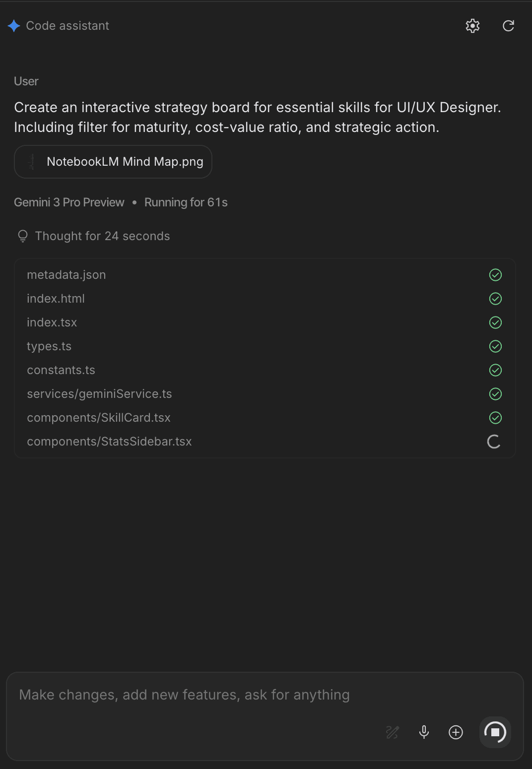Image resolution: width=532 pixels, height=769 pixels.
Task: Open the constants.ts file entry
Action: [x=61, y=370]
